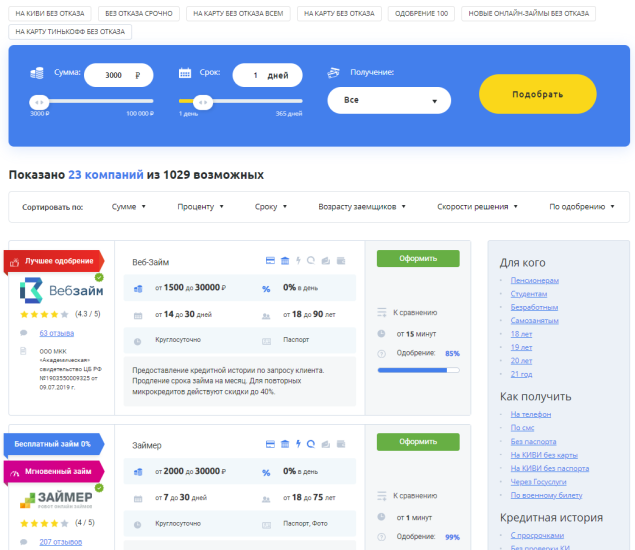Viewport: 635px width, 550px height.
Task: Click the 'Мгновенный займ' badge
Action: 54,471
